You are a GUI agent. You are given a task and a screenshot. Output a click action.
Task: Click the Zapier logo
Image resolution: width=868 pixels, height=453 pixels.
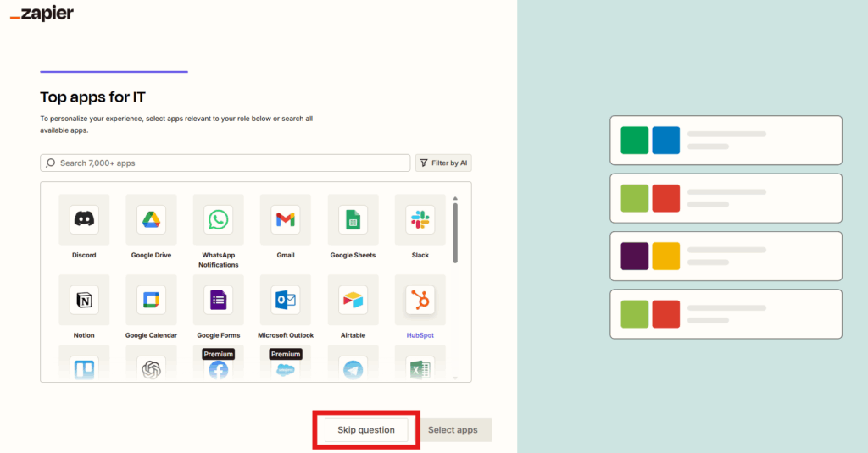(x=42, y=14)
